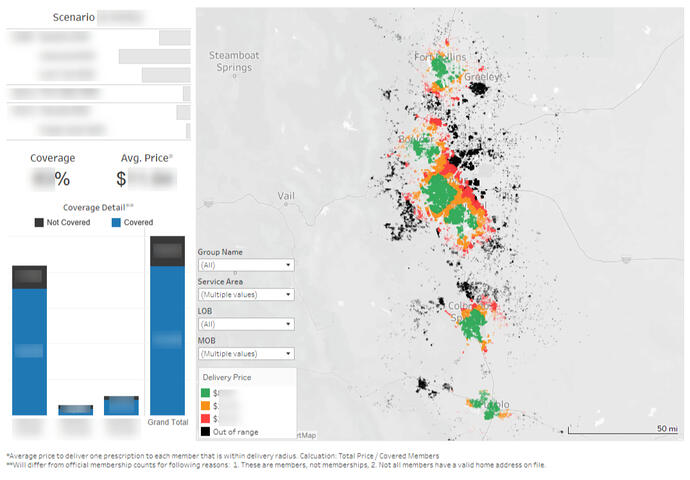690x480 pixels.
Task: Click the Out of range legend label
Action: coord(240,432)
